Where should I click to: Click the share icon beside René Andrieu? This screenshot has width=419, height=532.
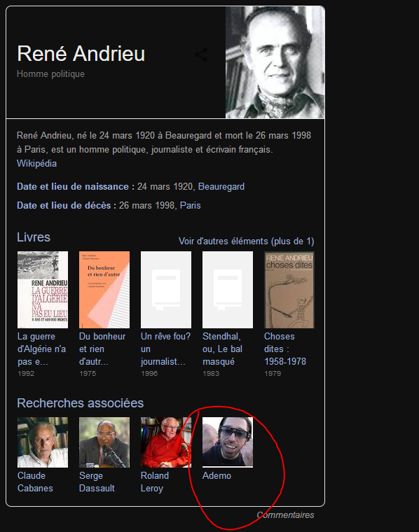[201, 55]
